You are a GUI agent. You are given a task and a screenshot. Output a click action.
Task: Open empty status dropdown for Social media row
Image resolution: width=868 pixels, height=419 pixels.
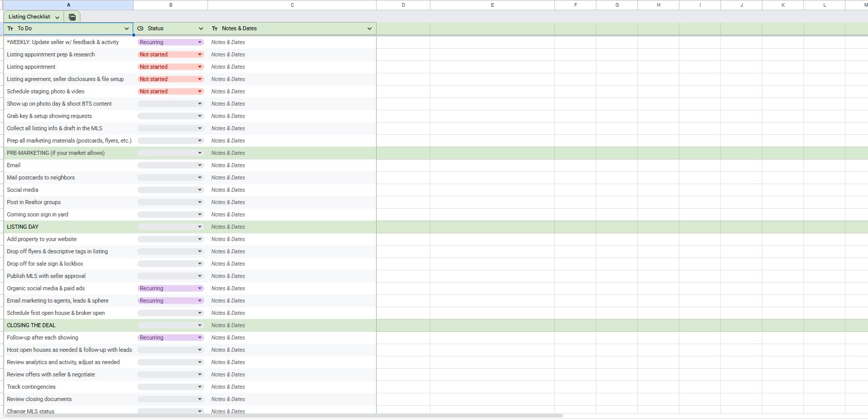coord(170,190)
